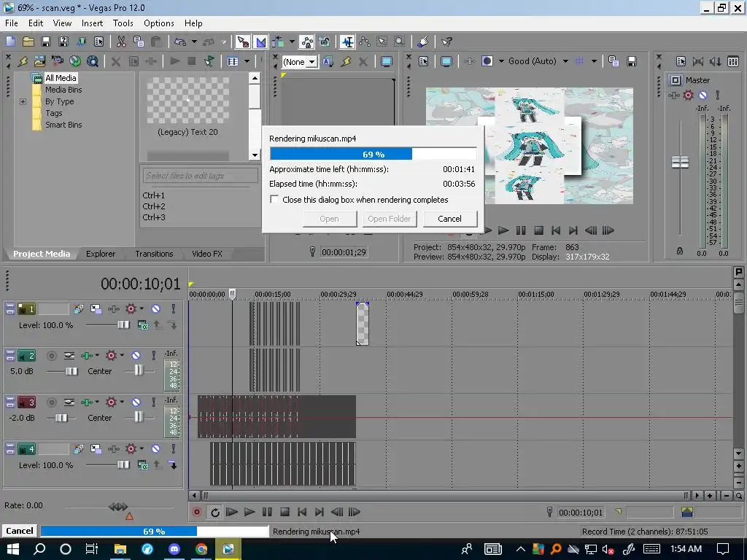Switch to the Video FX tab

(x=206, y=254)
